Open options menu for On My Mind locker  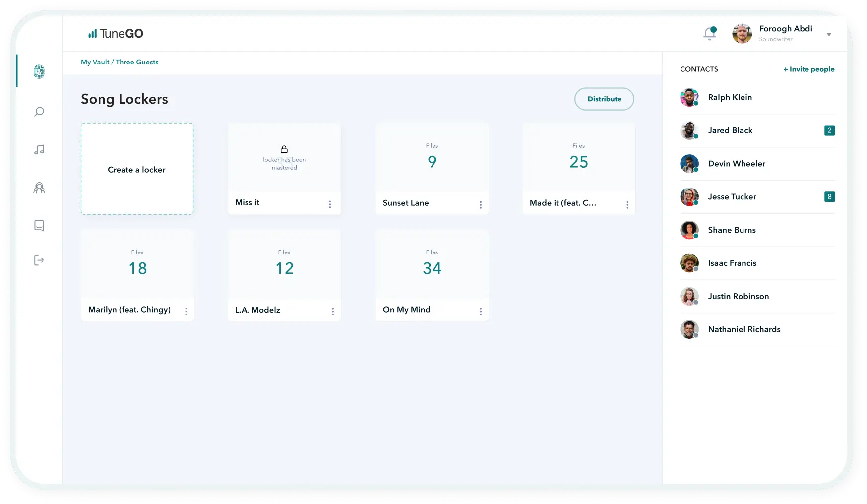coord(480,311)
